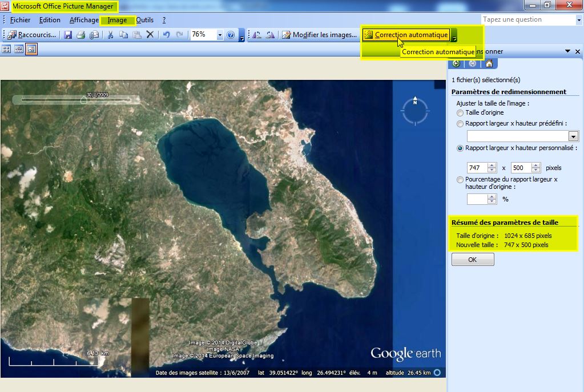Switch to filmstrip view
This screenshot has width=584, height=392.
(x=19, y=49)
